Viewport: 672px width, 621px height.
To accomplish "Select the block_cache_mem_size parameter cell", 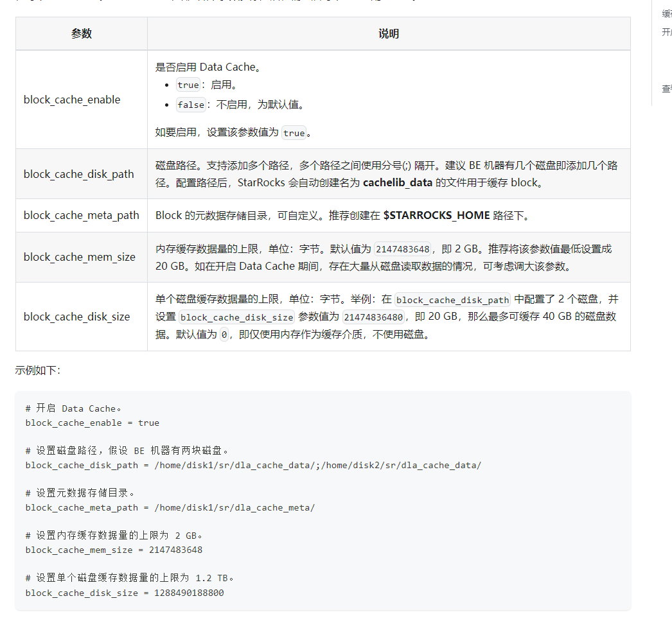I will point(82,257).
